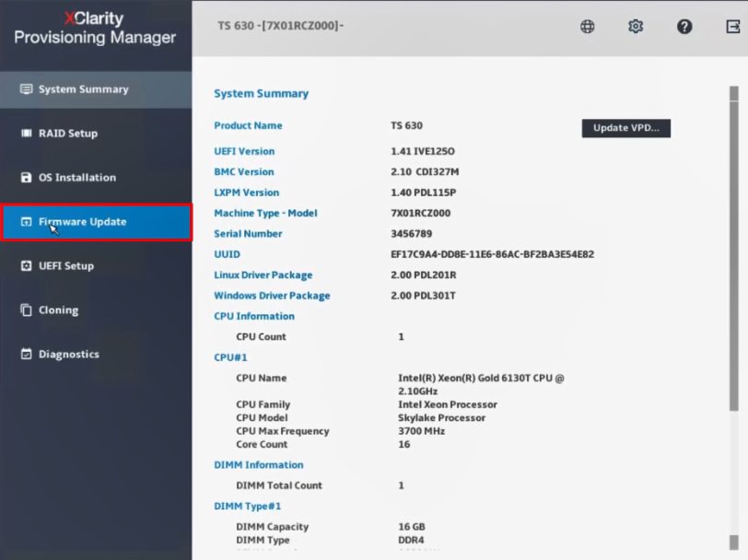This screenshot has width=748, height=560.
Task: Click the OS Installation disk icon
Action: click(26, 178)
